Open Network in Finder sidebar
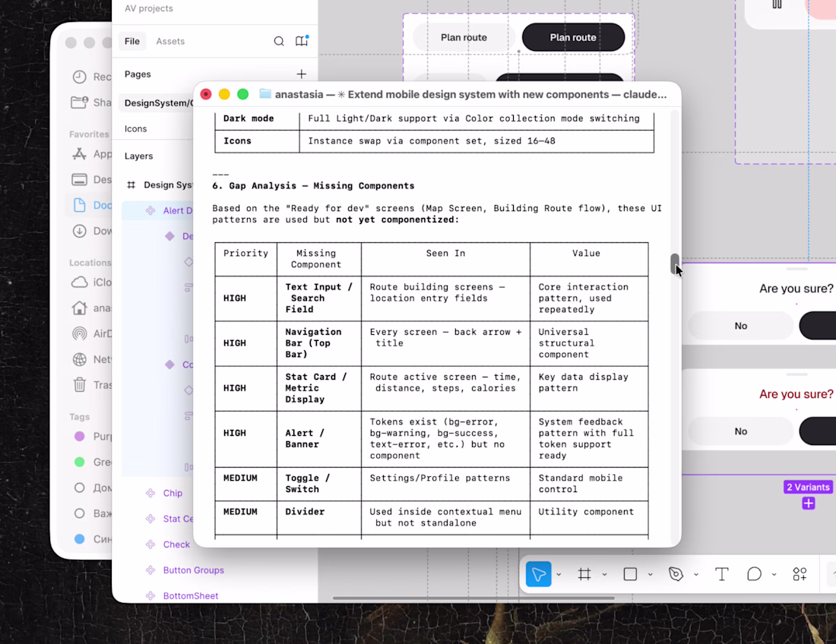836x644 pixels. pos(92,359)
